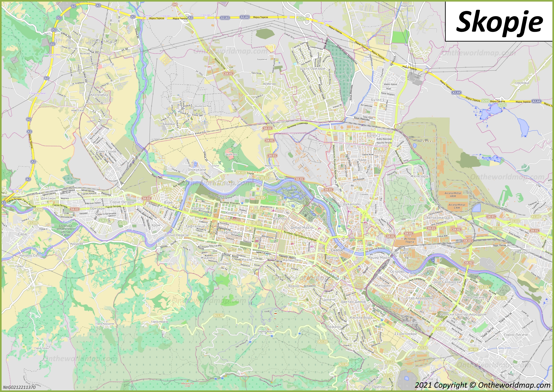Click the Злокуќани neighborhood label
554x392 pixels.
(197, 169)
